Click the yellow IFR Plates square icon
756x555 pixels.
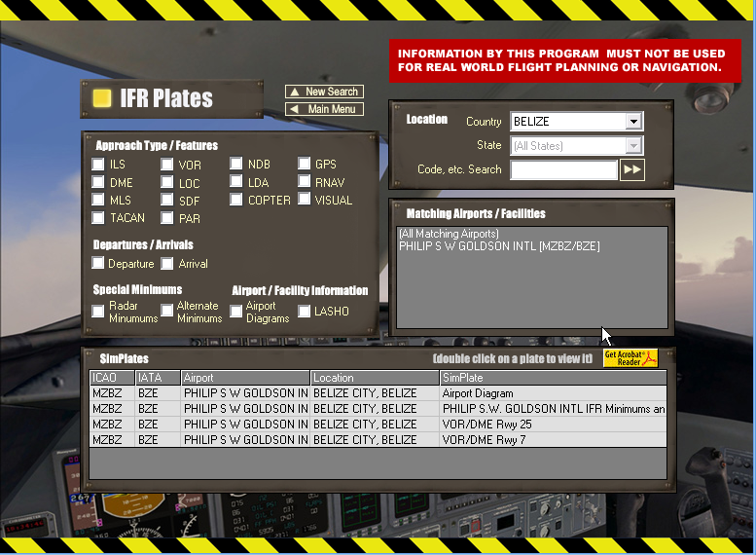pyautogui.click(x=101, y=98)
